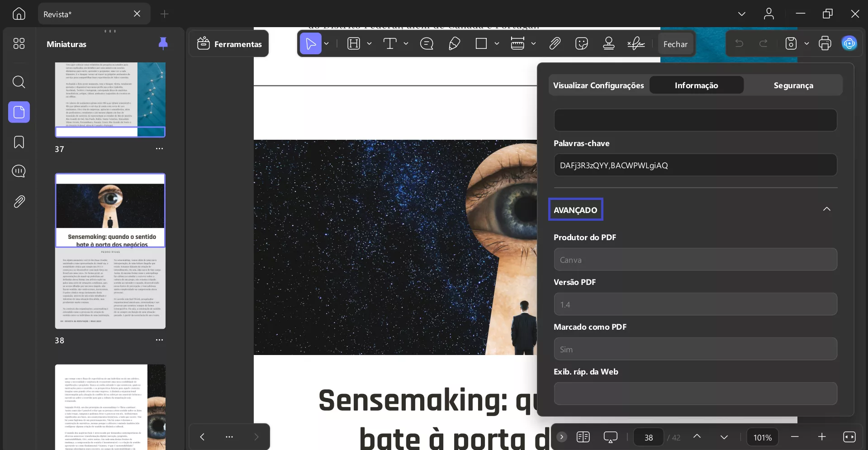Redo the last action
Viewport: 868px width, 450px height.
click(764, 43)
